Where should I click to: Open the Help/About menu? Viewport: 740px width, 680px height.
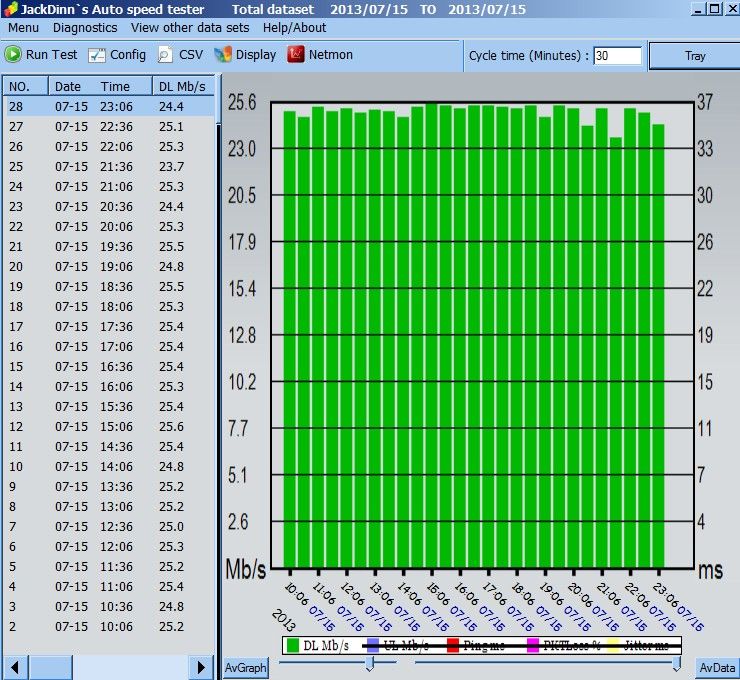[x=294, y=28]
